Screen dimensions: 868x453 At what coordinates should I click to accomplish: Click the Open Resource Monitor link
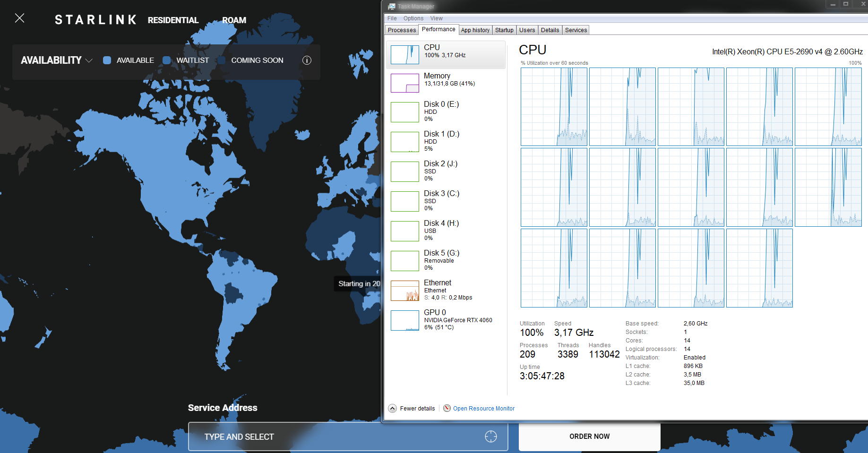(483, 409)
